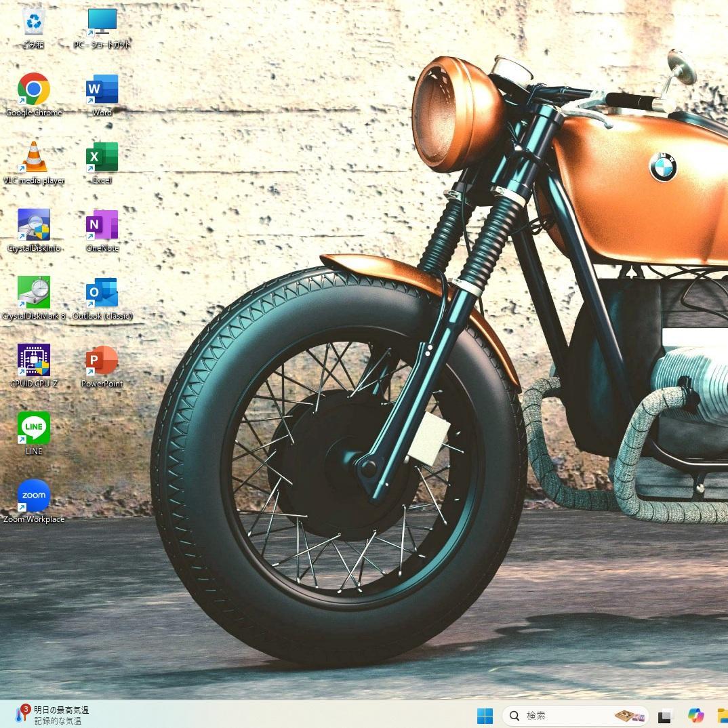Open the PowerPoint desktop shortcut
Image resolution: width=728 pixels, height=728 pixels.
coord(102,361)
